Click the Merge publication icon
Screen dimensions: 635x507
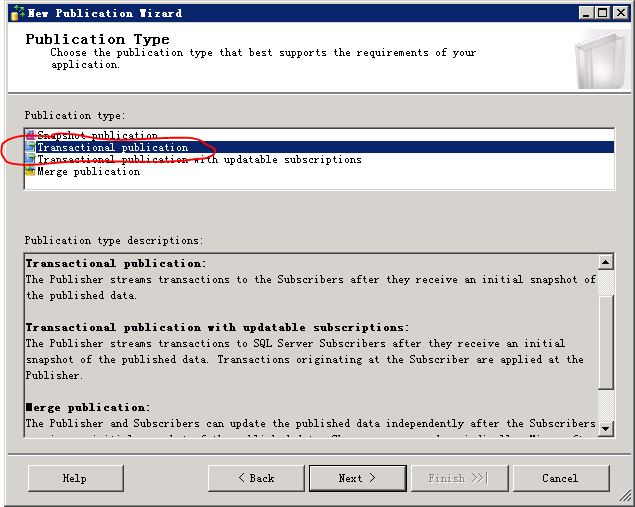(30, 171)
